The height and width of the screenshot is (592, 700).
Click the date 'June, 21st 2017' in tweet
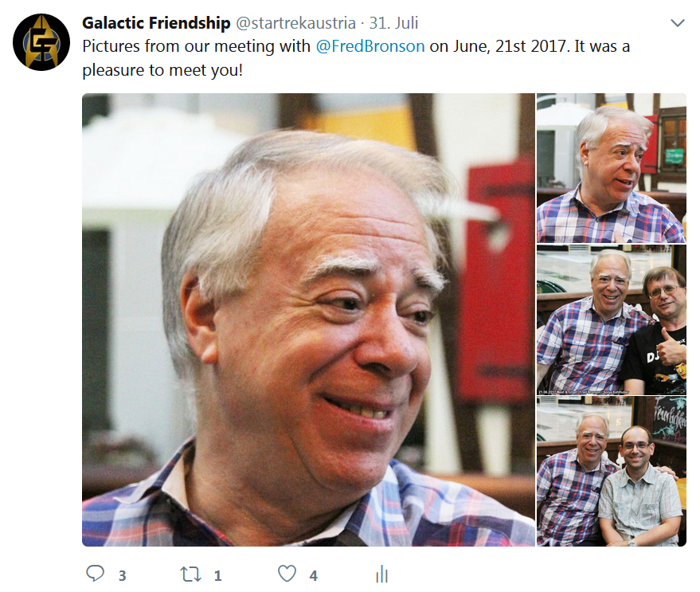tap(510, 46)
